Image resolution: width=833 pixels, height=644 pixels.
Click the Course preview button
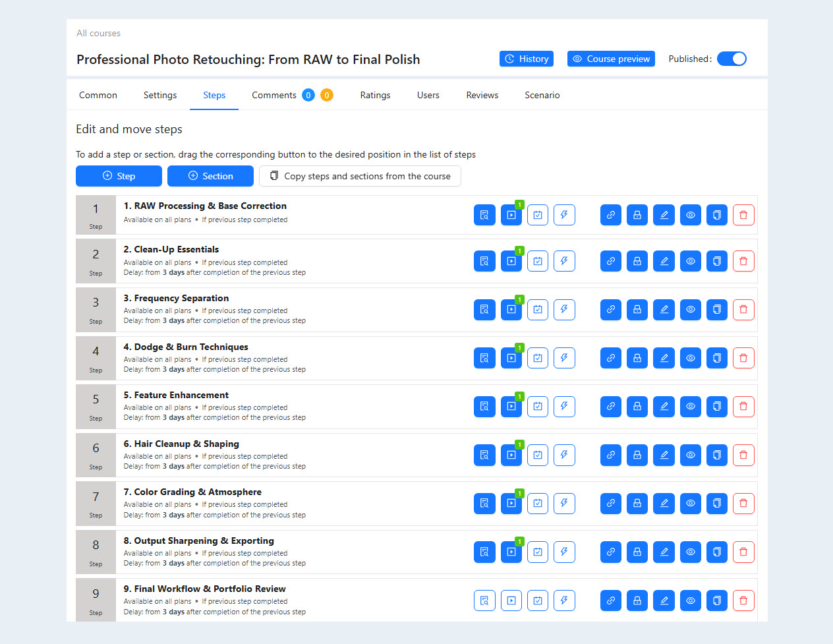611,59
